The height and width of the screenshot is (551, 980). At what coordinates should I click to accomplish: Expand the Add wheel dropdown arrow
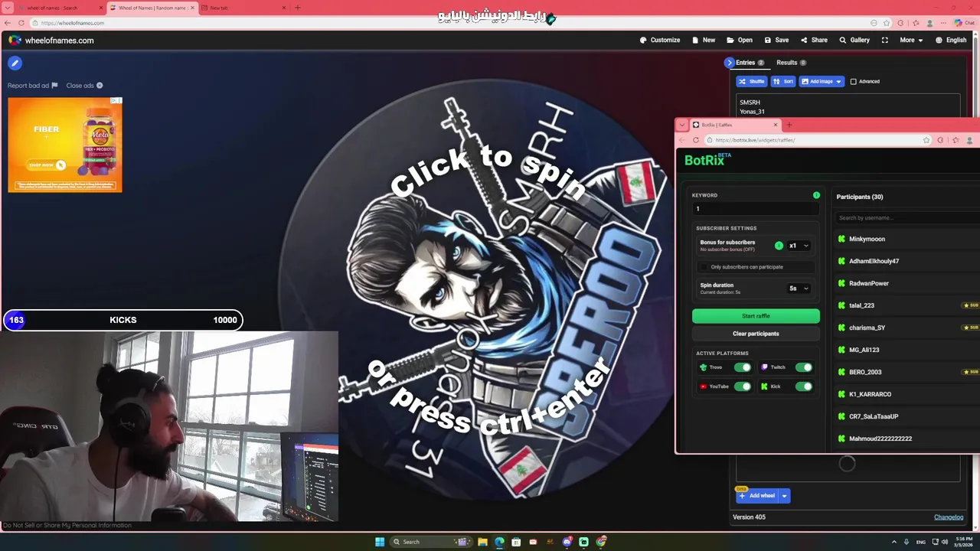coord(784,496)
